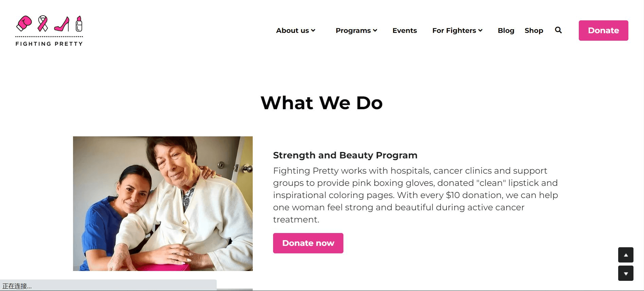Open the Blog menu item
Viewport: 644px width, 291px height.
506,31
